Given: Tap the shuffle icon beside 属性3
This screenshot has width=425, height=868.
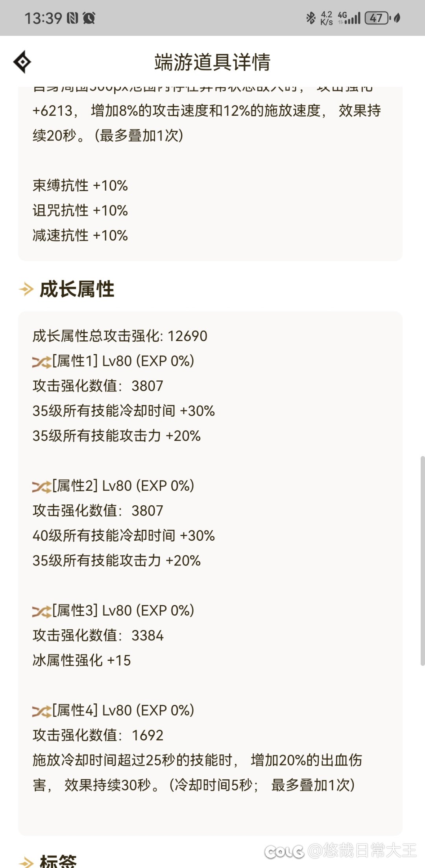Looking at the screenshot, I should (x=42, y=611).
